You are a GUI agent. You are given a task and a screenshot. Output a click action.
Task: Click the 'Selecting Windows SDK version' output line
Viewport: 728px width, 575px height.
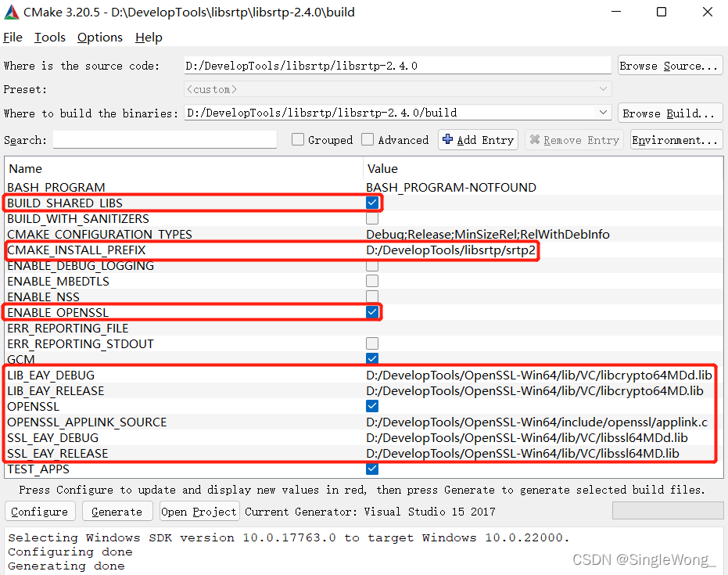(x=289, y=537)
